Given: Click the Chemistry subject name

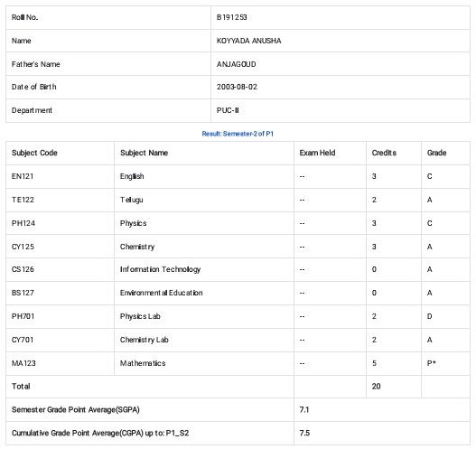Looking at the screenshot, I should [x=137, y=247].
